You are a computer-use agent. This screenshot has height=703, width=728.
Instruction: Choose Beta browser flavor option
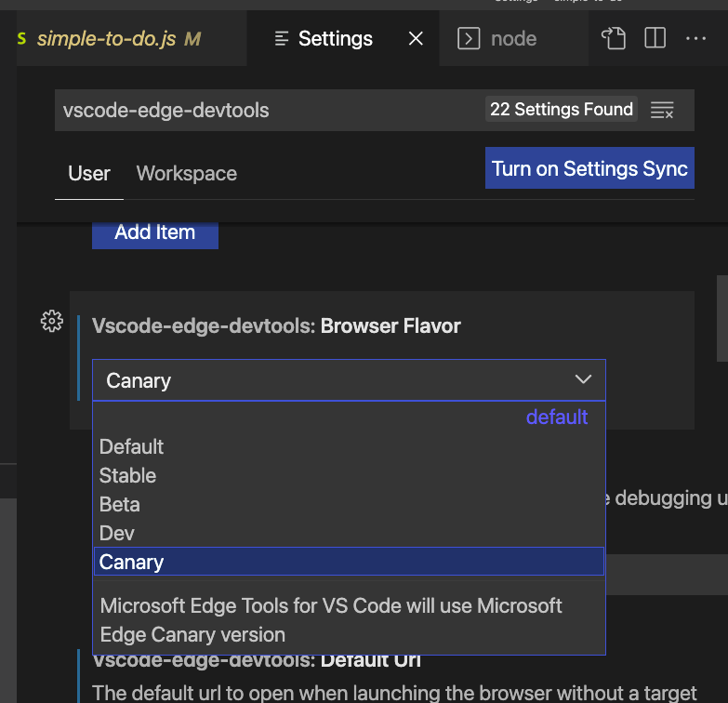point(349,504)
